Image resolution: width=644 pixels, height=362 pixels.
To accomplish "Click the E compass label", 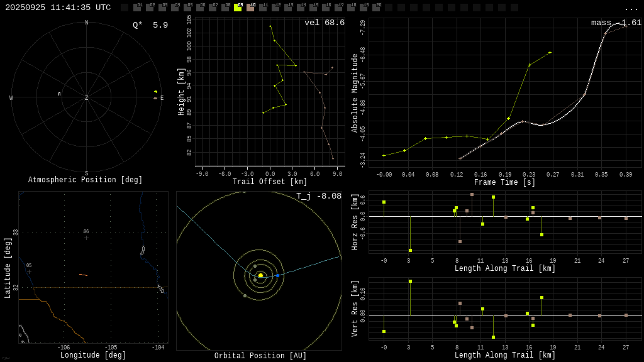I will coord(162,97).
